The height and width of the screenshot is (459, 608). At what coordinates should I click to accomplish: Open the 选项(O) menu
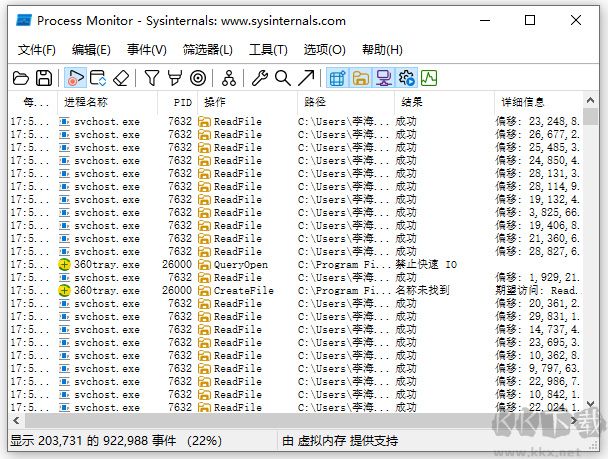325,50
